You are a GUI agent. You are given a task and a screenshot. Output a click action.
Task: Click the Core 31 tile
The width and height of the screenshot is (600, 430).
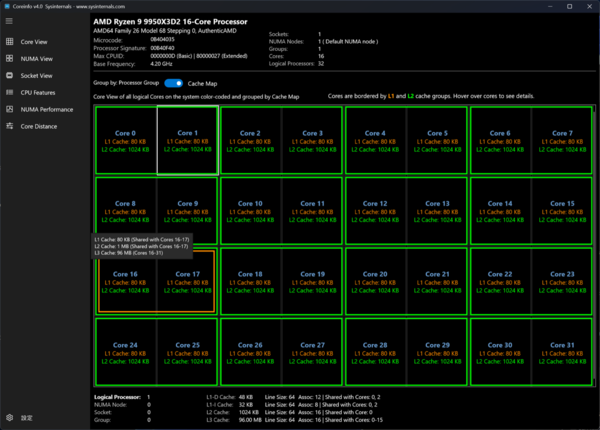(x=562, y=352)
